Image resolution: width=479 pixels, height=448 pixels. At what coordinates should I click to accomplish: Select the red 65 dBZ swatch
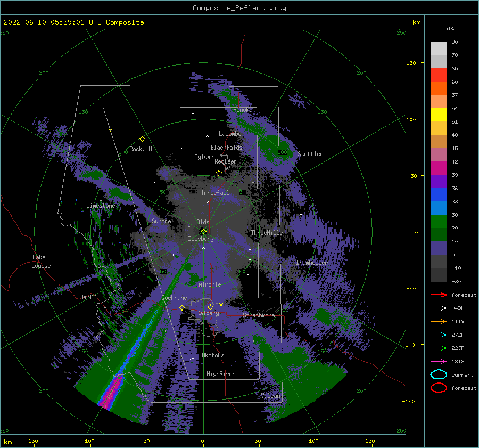(x=439, y=75)
